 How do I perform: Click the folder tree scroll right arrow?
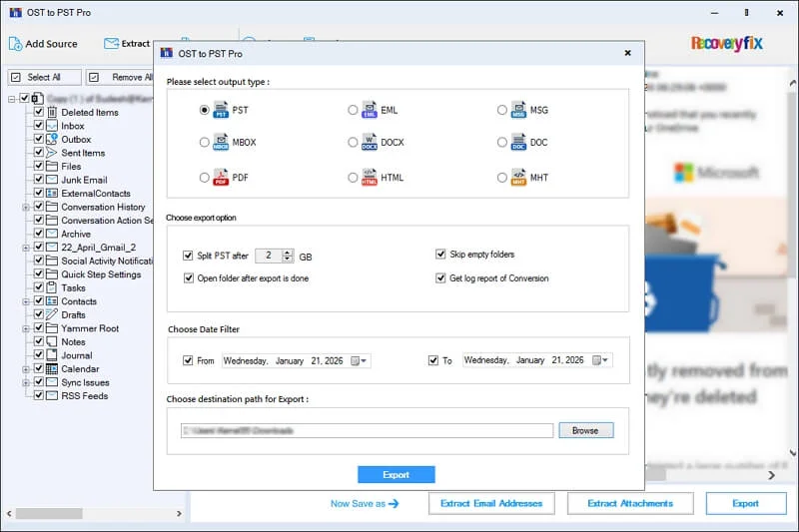(179, 514)
